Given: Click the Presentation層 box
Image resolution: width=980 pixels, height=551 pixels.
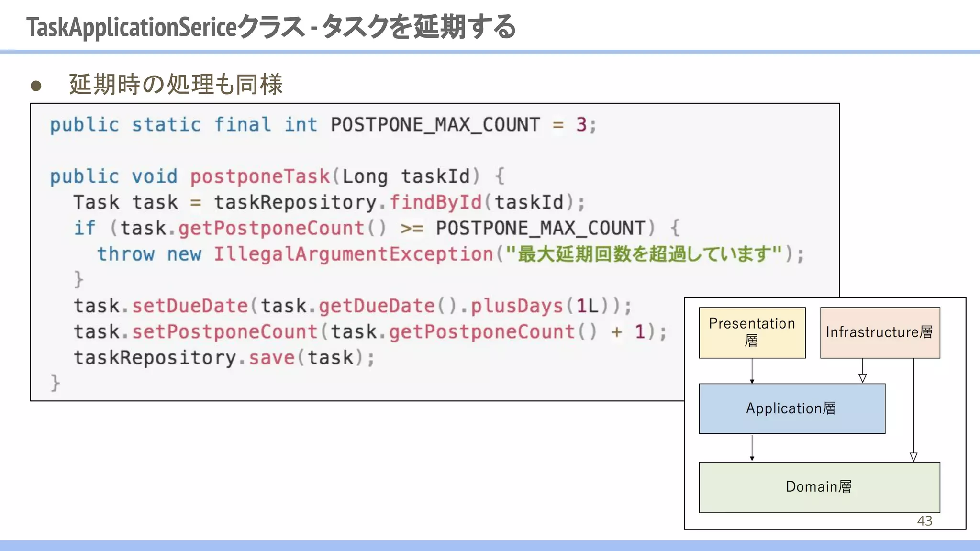Looking at the screenshot, I should click(752, 332).
